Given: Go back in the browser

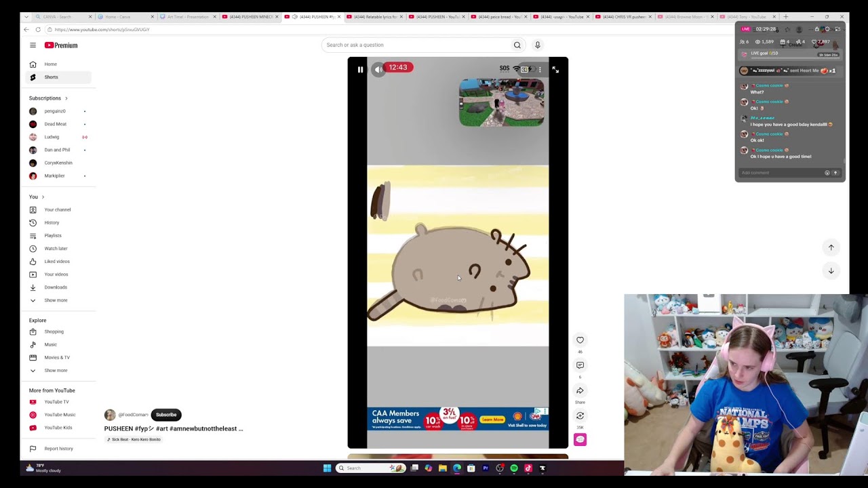Looking at the screenshot, I should coord(26,30).
